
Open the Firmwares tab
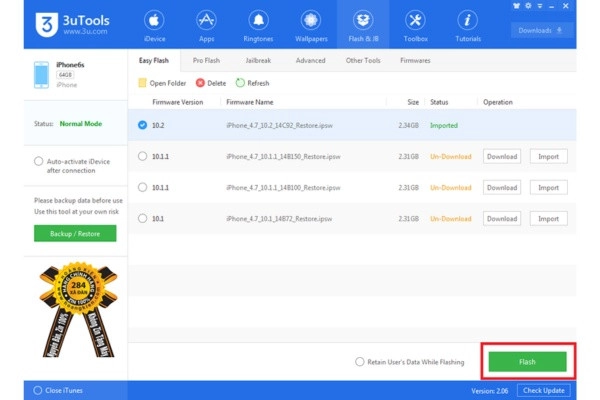point(416,60)
